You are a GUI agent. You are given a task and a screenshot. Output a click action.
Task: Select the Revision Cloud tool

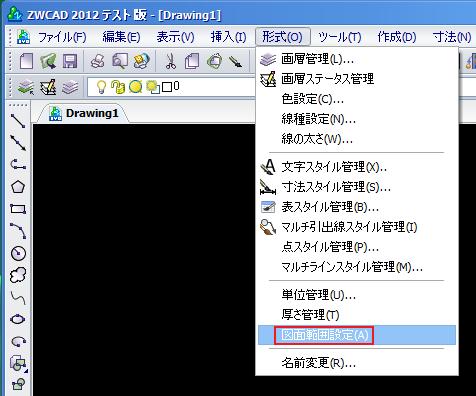[18, 275]
